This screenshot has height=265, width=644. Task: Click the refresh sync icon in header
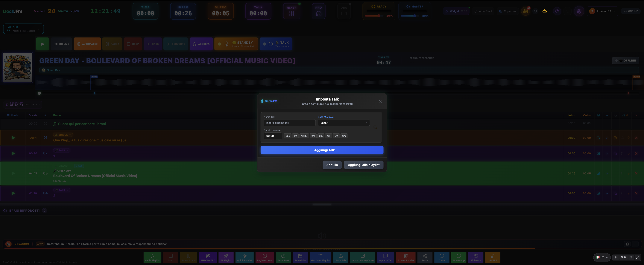535,11
